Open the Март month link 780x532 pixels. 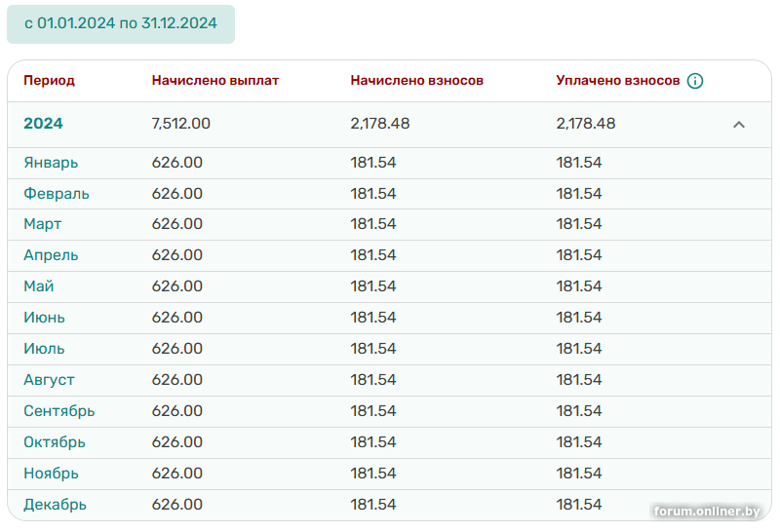tap(43, 224)
